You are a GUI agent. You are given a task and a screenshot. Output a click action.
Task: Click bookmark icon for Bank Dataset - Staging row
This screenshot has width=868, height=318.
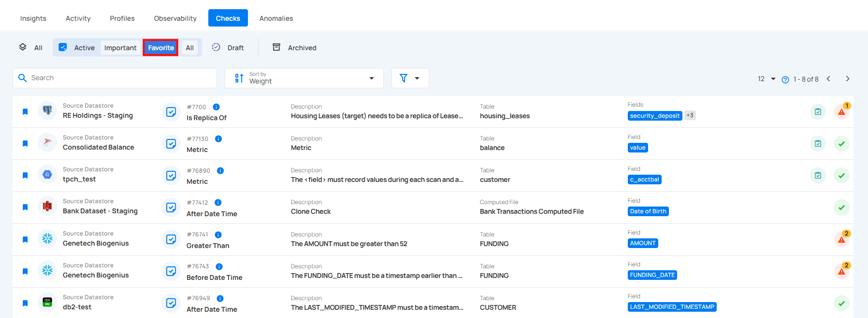pos(25,207)
